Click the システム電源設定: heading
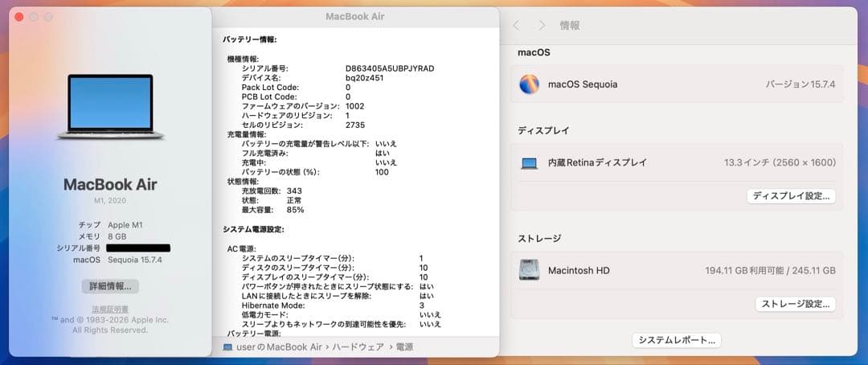868x365 pixels. pyautogui.click(x=253, y=229)
